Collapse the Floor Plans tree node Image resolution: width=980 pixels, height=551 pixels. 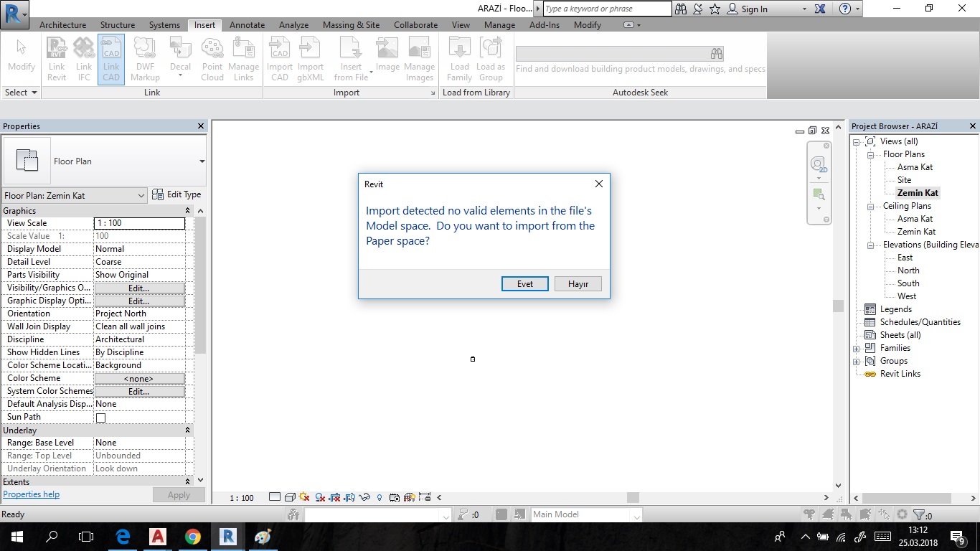click(871, 154)
